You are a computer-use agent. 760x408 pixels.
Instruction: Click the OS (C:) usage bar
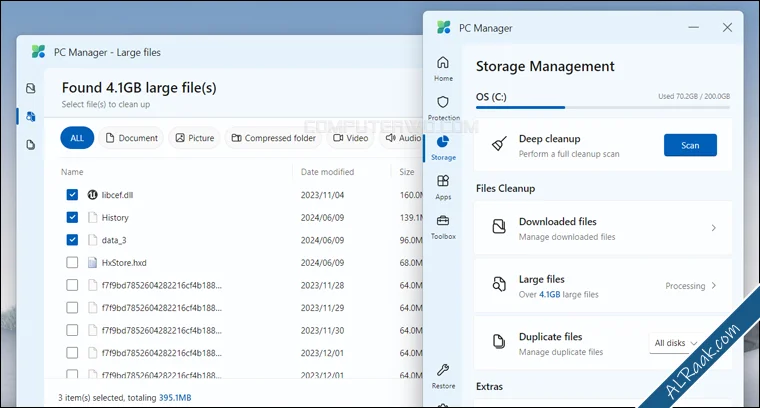[x=603, y=107]
